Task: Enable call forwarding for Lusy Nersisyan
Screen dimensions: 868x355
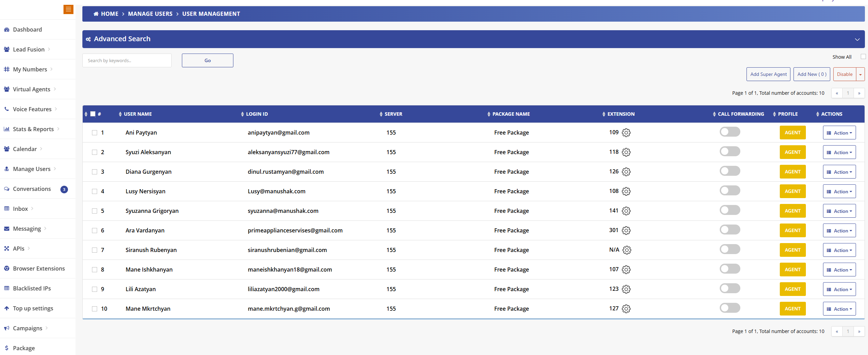Action: click(x=730, y=191)
